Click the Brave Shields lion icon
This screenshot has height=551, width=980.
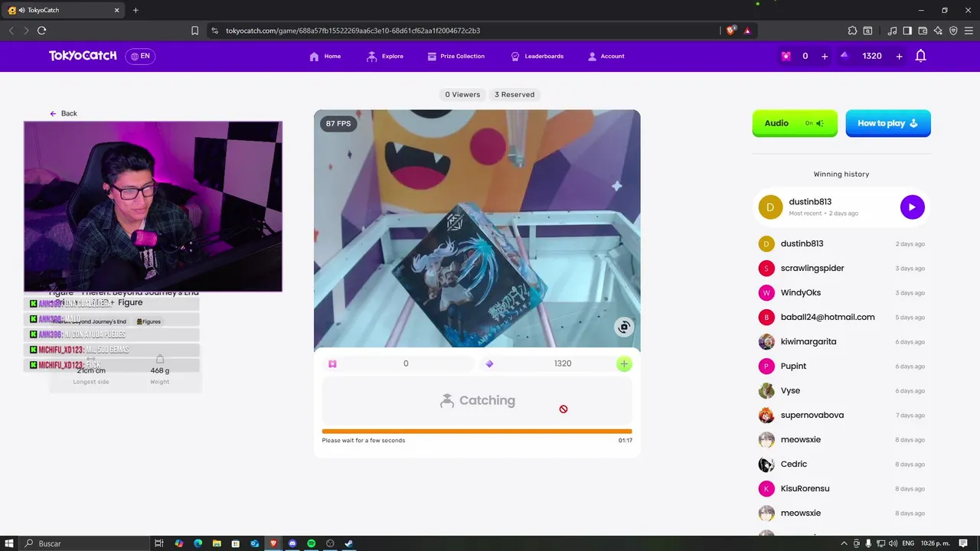coord(731,31)
